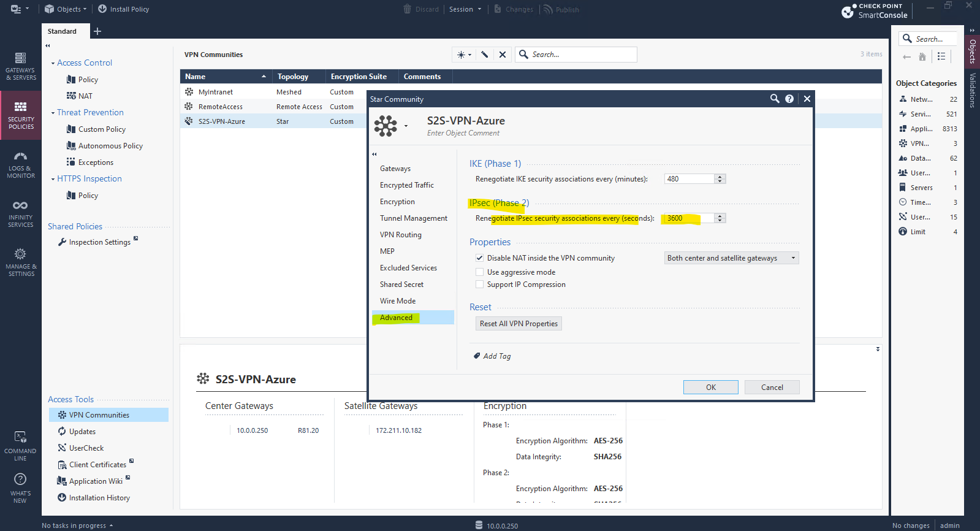This screenshot has height=531, width=980.
Task: Select Encryption page in dialog
Action: (x=397, y=202)
